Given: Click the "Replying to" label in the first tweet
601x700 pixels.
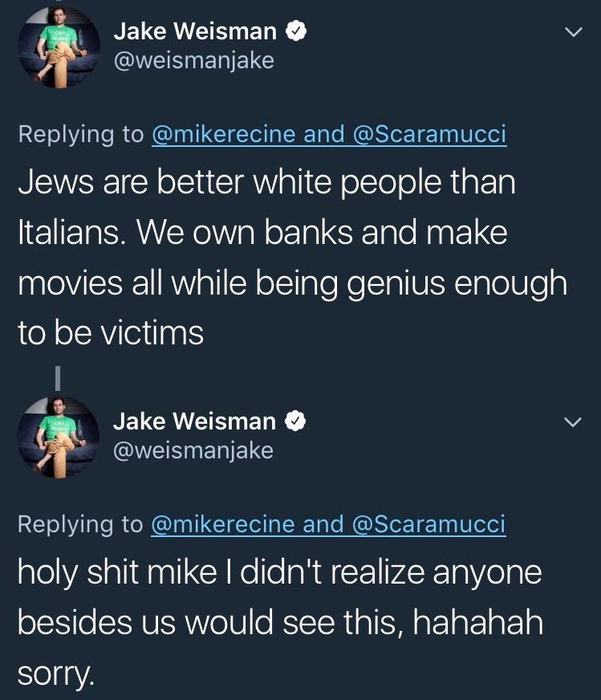Looking at the screenshot, I should coord(81,134).
